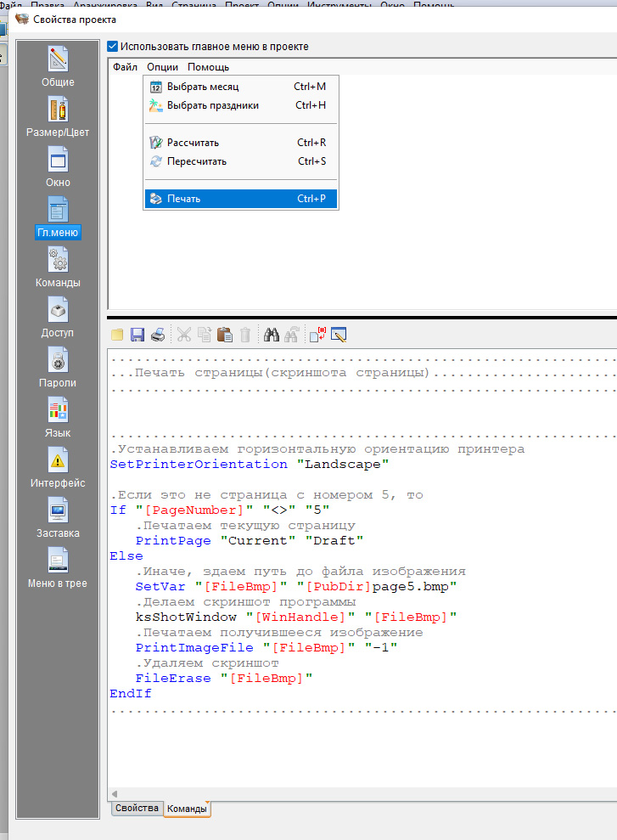Viewport: 617px width, 840px height.
Task: Choose the Выбрать месяц menu item
Action: (x=203, y=87)
